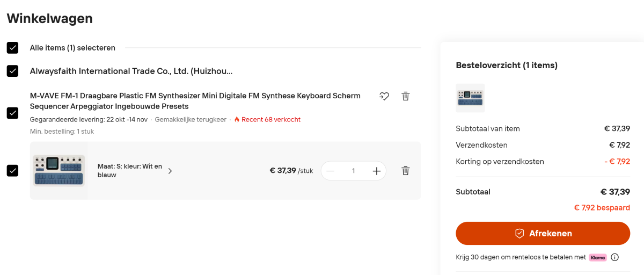Screen dimensions: 644x275
Task: Open the synthesizer thumbnail in Besteloverzicht
Action: pyautogui.click(x=470, y=98)
